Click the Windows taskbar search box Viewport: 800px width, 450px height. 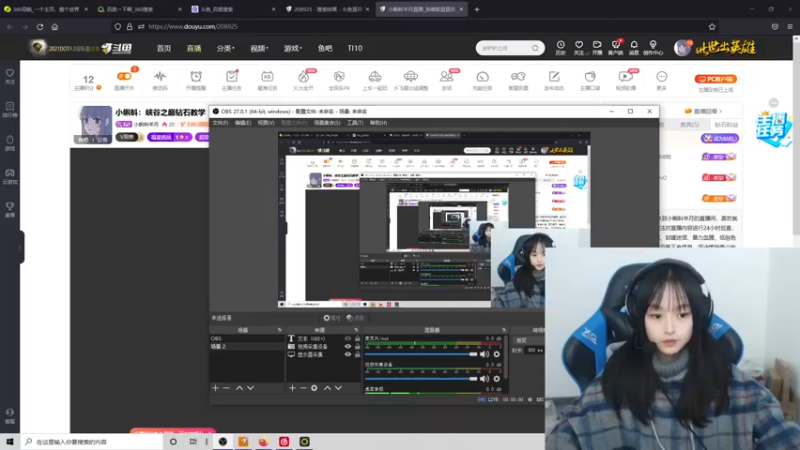pos(92,442)
